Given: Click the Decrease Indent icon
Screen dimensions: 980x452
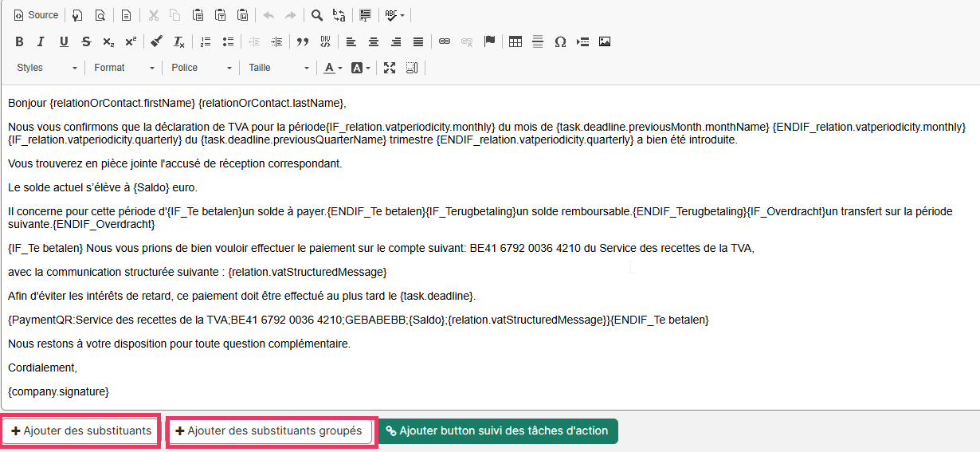Looking at the screenshot, I should point(254,41).
